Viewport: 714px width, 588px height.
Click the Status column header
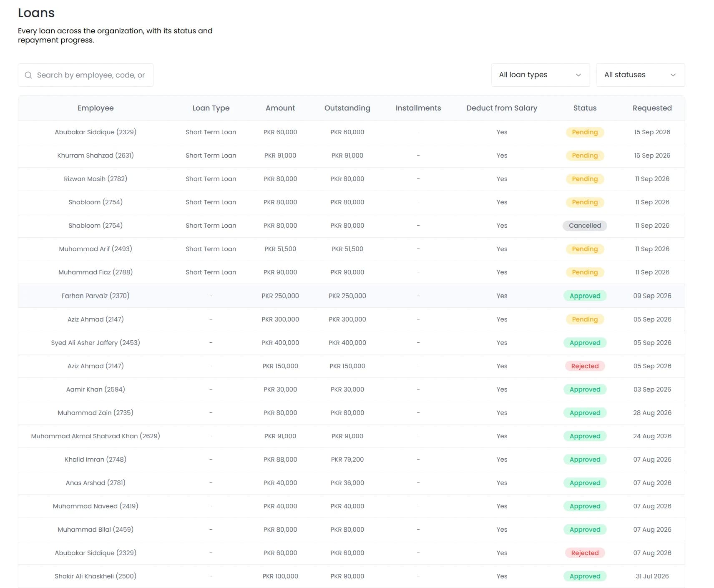[x=585, y=108]
